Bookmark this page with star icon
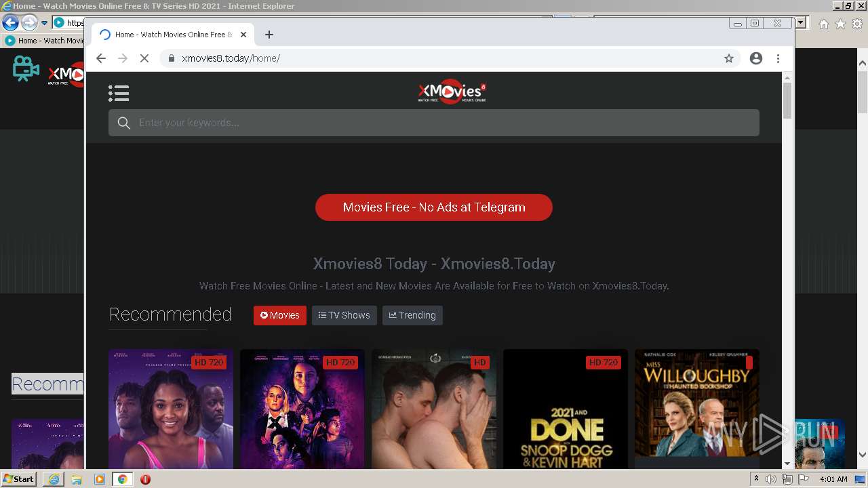868x488 pixels. (729, 58)
